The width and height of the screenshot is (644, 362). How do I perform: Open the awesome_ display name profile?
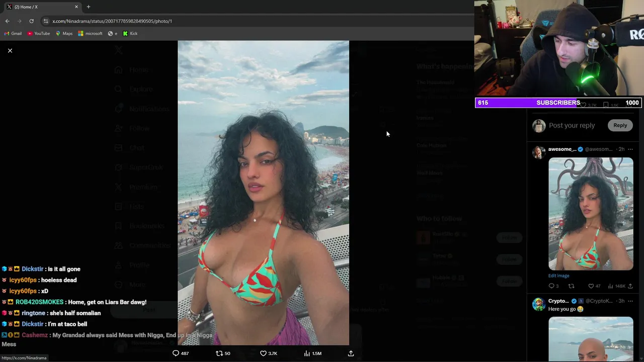tap(562, 149)
